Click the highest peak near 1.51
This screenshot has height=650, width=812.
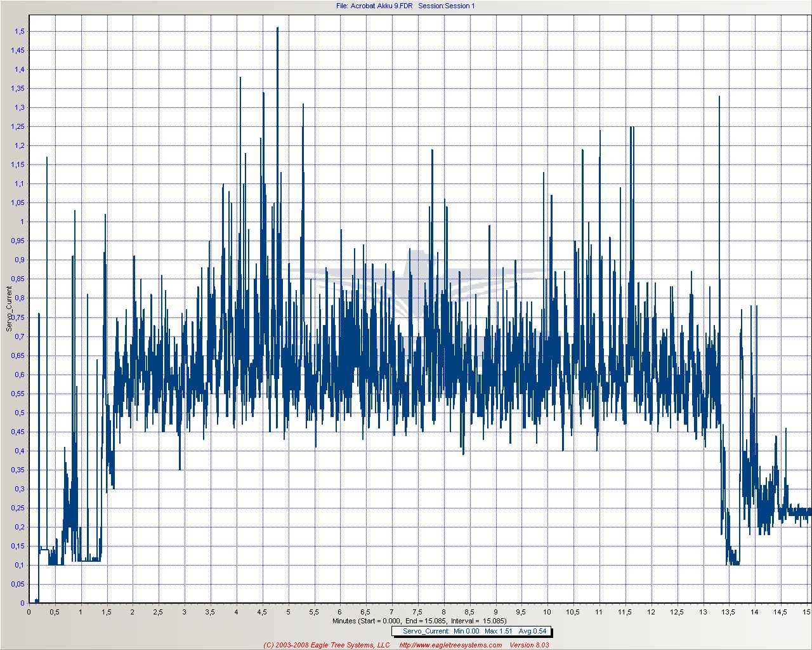pos(277,29)
